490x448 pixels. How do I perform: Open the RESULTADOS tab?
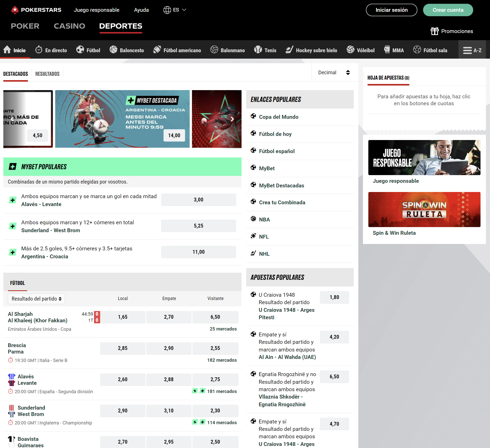[x=47, y=74]
